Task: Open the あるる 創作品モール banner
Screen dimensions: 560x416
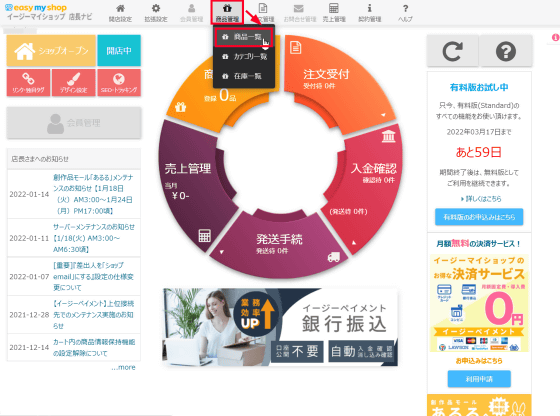Action: 479,405
